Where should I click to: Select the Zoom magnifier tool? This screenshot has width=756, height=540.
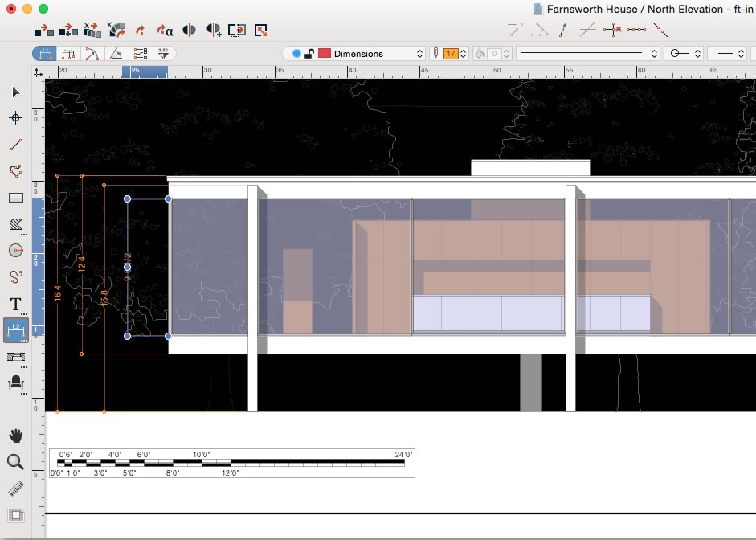tap(16, 462)
